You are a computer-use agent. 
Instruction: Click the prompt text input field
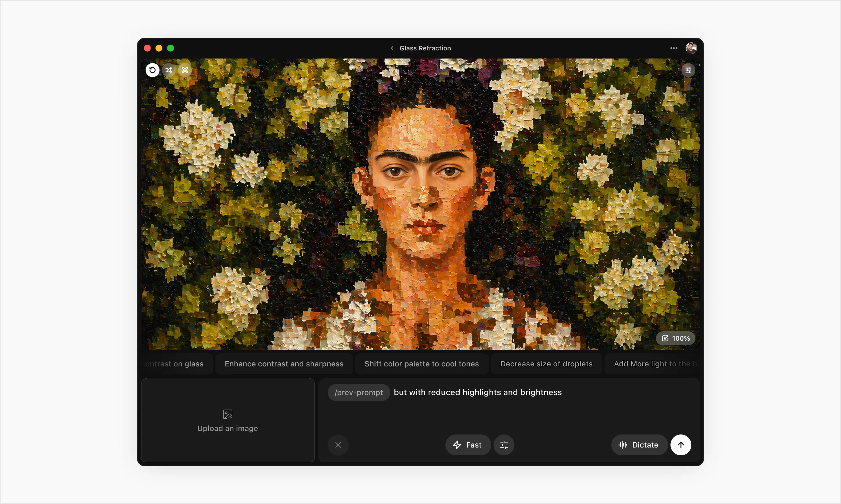(509, 406)
